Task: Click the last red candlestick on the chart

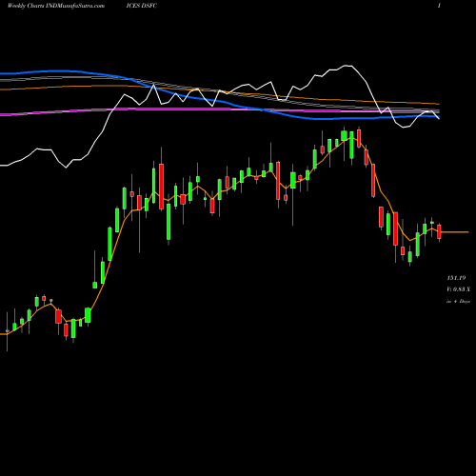Action: pyautogui.click(x=439, y=231)
